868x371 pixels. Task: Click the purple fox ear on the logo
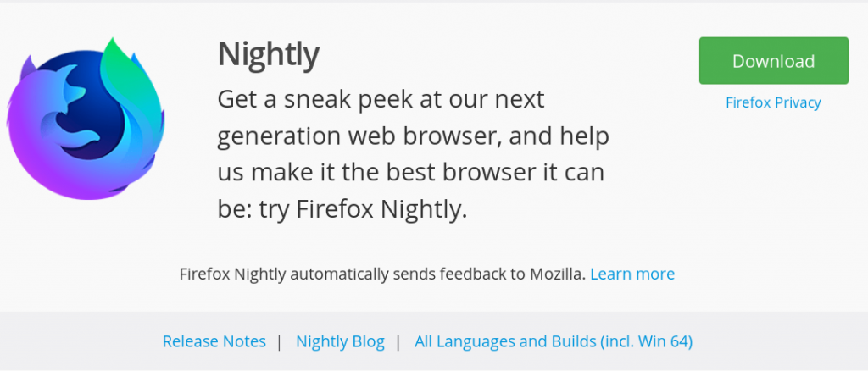[x=28, y=68]
